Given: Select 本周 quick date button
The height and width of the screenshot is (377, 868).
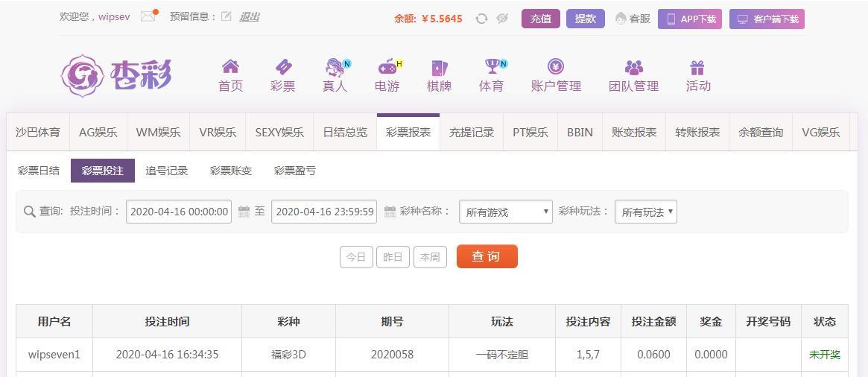Looking at the screenshot, I should pyautogui.click(x=430, y=257).
